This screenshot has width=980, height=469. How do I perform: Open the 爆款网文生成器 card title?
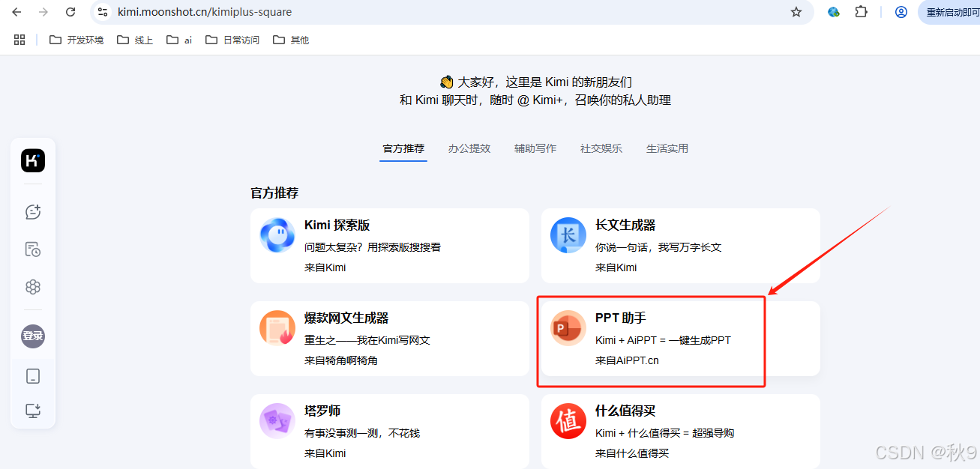pos(346,318)
